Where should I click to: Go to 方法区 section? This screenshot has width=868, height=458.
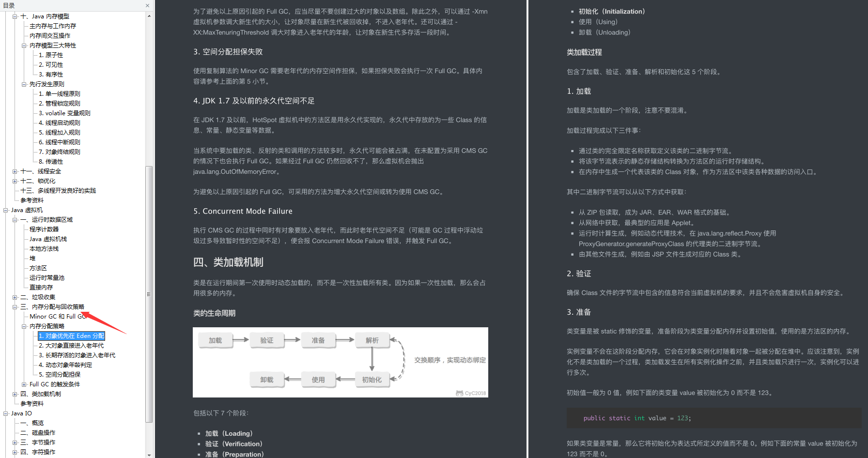pos(38,268)
